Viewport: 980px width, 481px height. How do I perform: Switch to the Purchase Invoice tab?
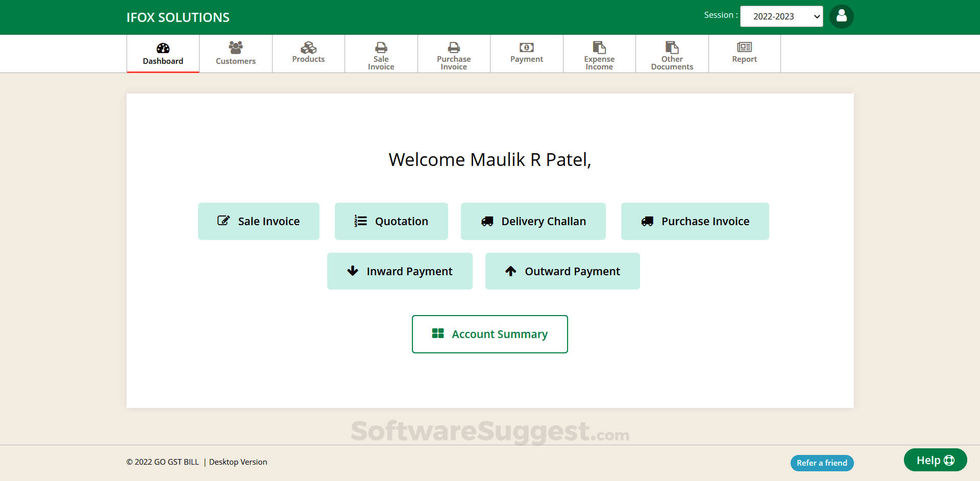(453, 54)
